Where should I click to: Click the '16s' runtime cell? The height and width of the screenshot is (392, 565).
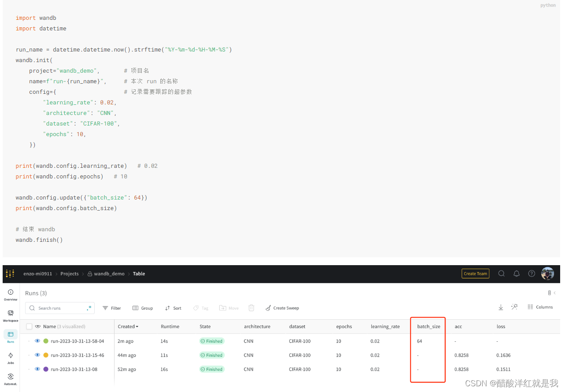pos(164,369)
